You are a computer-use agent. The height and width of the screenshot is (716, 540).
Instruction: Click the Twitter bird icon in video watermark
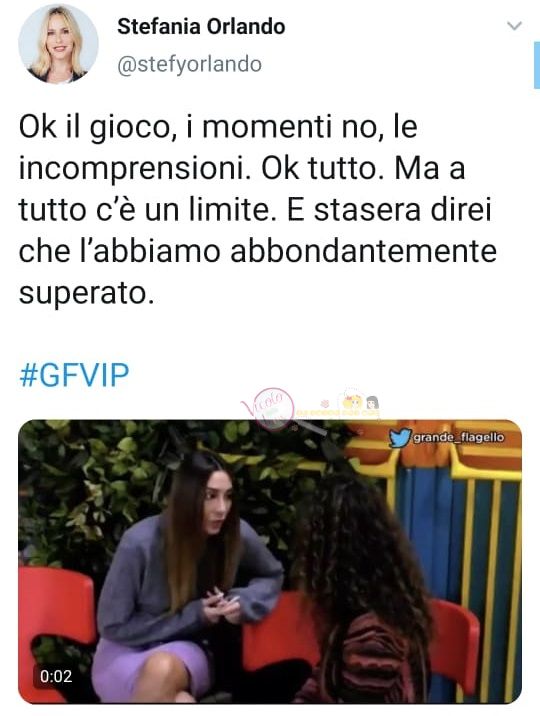tap(399, 437)
